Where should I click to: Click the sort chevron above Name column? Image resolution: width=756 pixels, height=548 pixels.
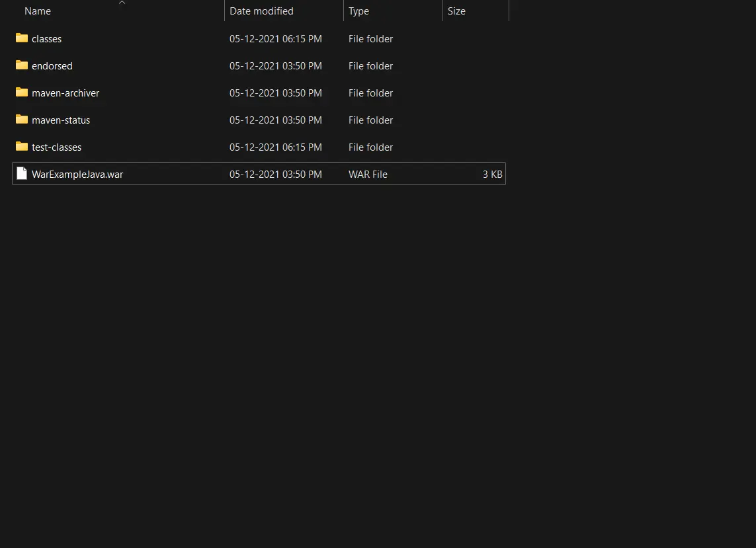[122, 4]
